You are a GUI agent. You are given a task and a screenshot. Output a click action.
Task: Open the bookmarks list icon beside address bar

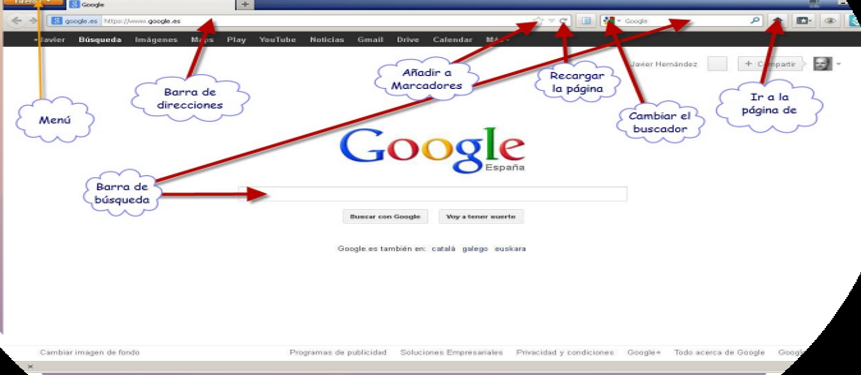(x=586, y=21)
